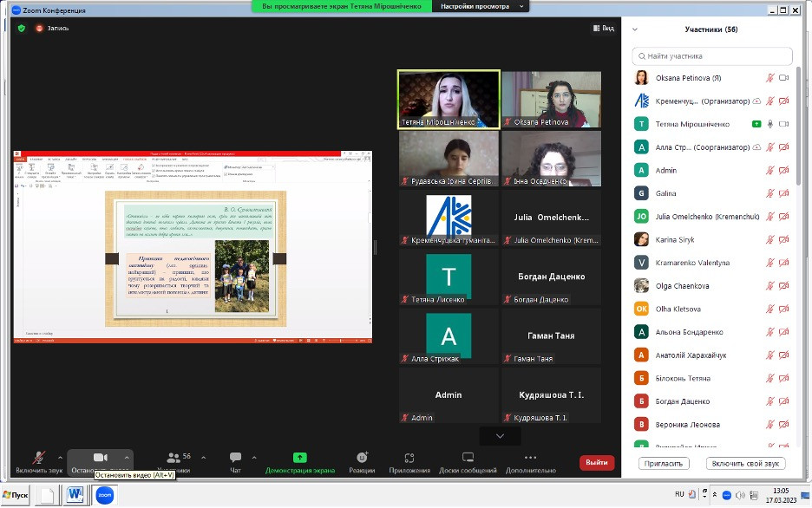
Task: Select Гаман Таня video tile
Action: tap(551, 336)
